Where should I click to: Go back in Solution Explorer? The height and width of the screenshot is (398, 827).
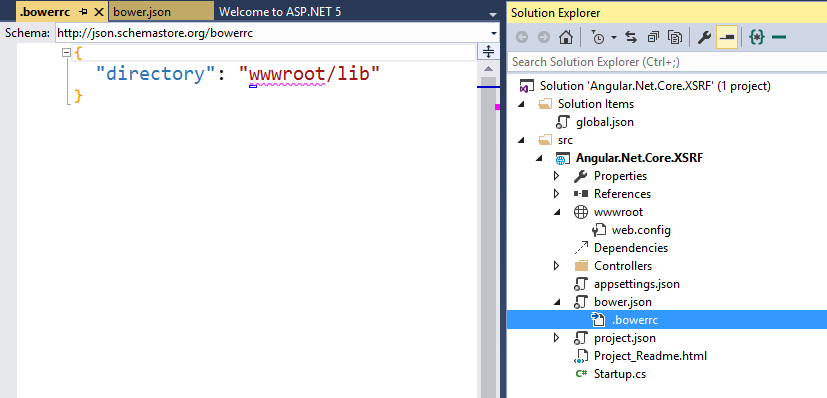tap(522, 38)
